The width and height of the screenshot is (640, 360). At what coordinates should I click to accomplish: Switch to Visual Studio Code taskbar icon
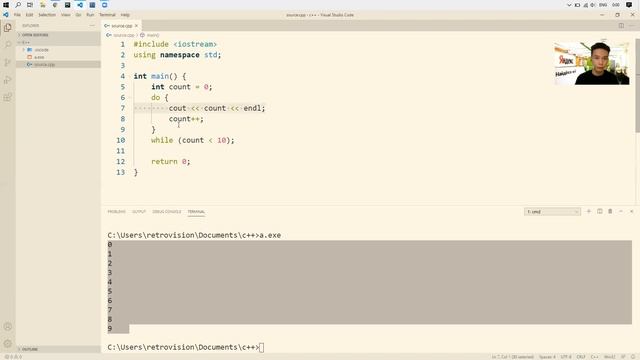click(80, 5)
